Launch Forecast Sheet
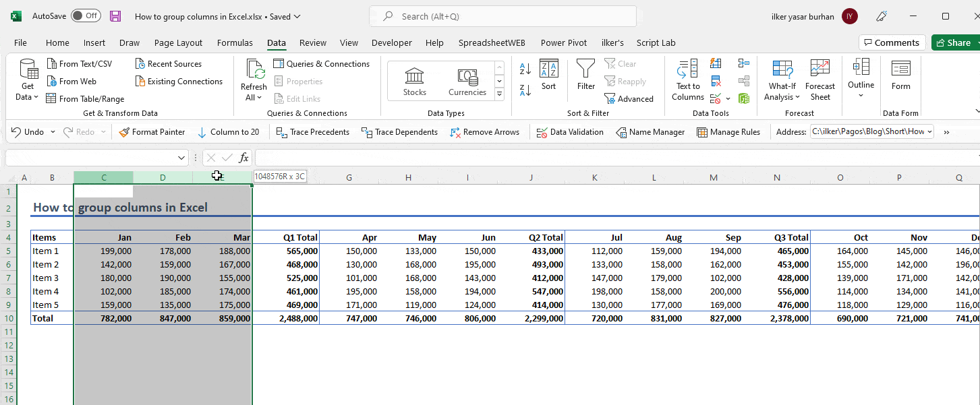 coord(820,80)
